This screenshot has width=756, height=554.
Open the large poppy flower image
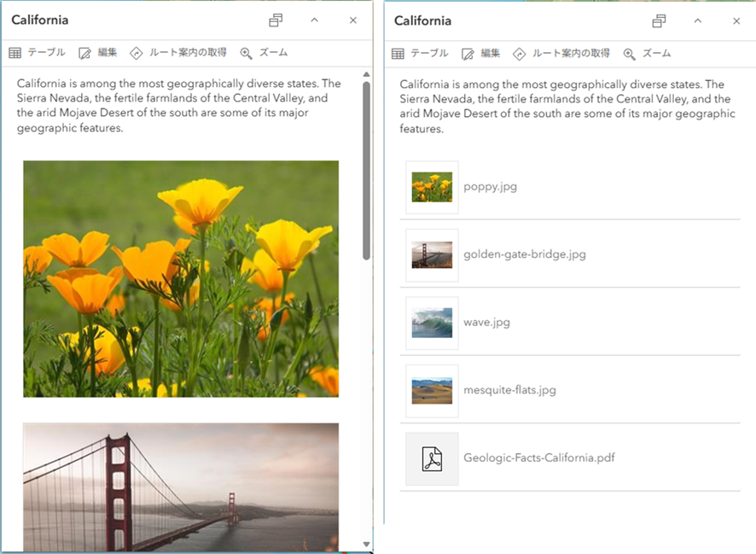(x=181, y=278)
